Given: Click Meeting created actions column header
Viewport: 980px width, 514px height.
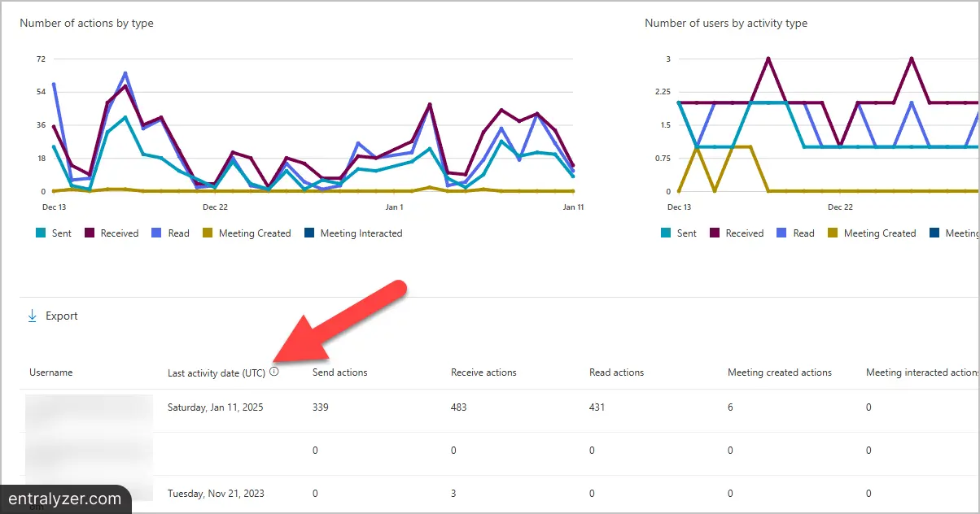Looking at the screenshot, I should (780, 372).
